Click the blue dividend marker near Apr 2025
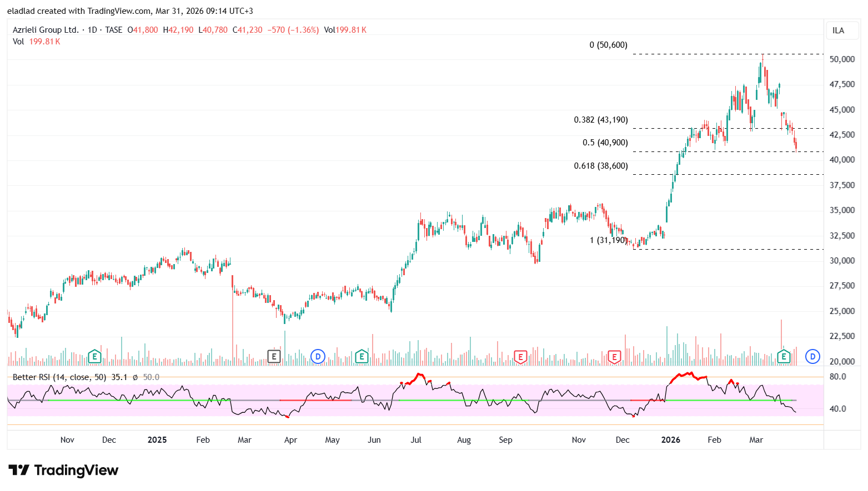Image resolution: width=868 pixels, height=491 pixels. point(318,356)
